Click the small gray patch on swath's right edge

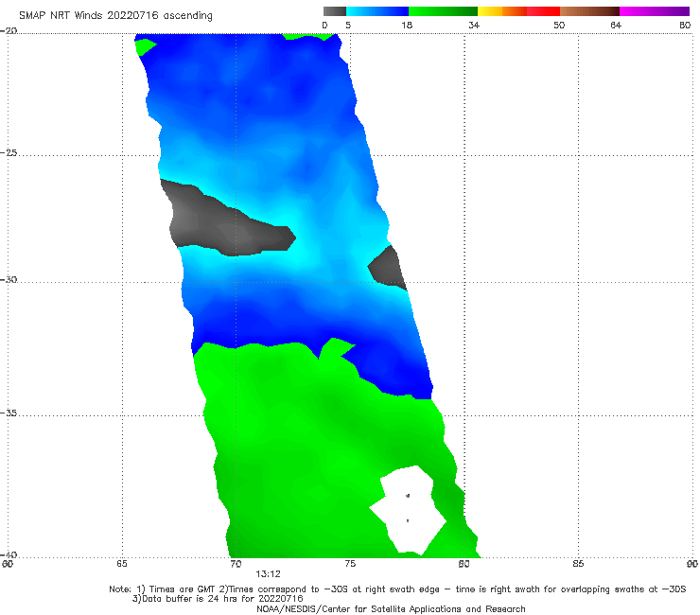pos(388,268)
